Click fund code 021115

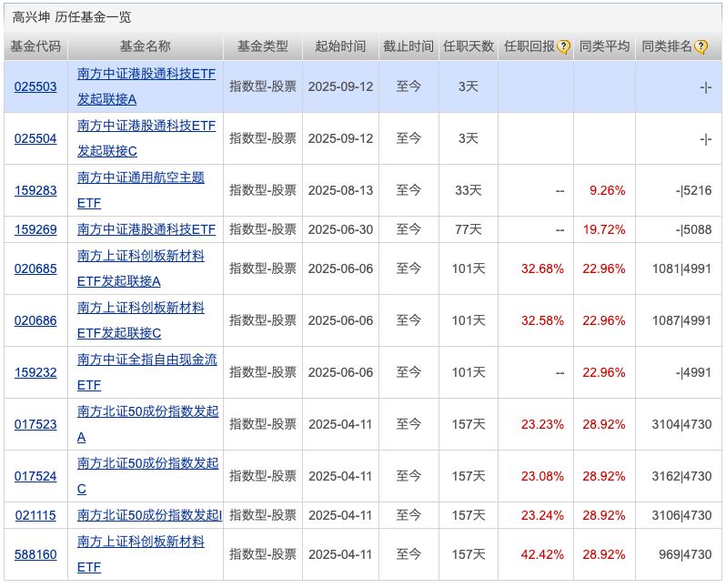point(35,515)
